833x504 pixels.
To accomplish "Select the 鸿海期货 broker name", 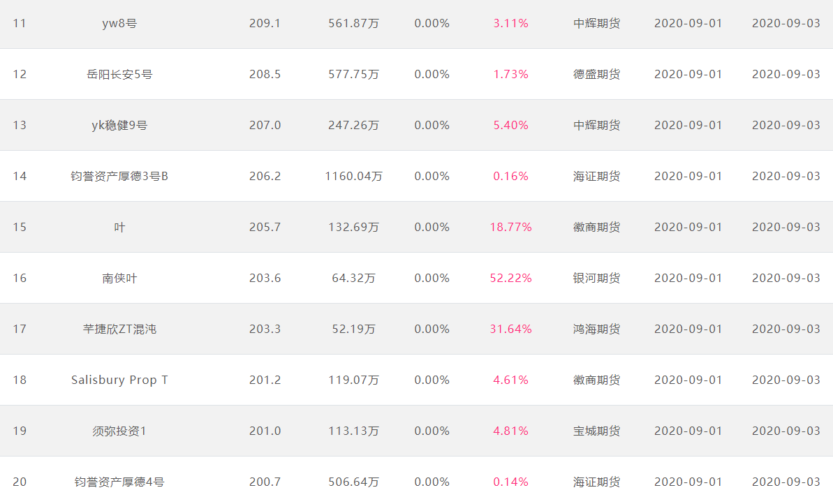I will (x=596, y=329).
